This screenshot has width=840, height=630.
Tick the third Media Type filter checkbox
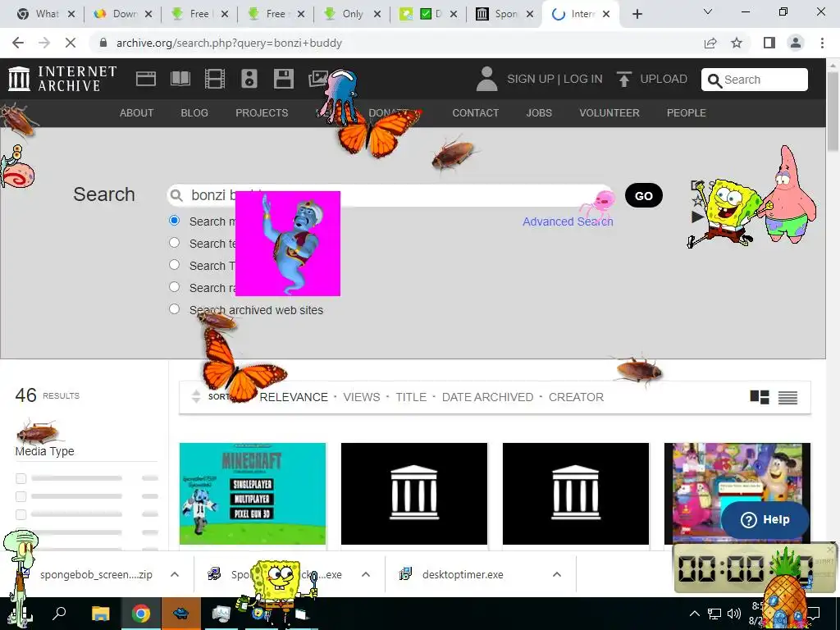21,515
